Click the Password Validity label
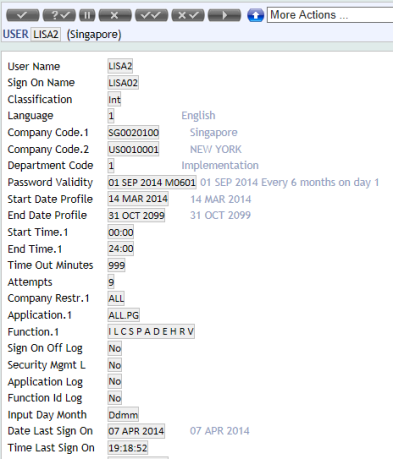Viewport: 393px width, 459px height. coord(50,182)
